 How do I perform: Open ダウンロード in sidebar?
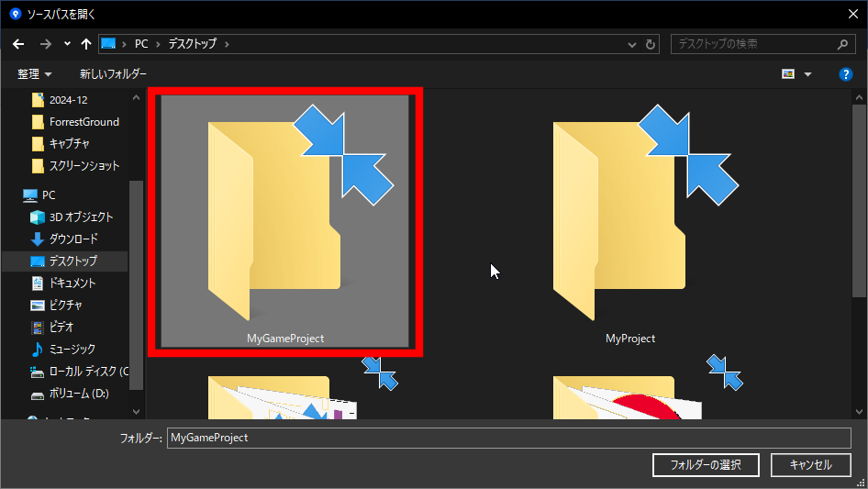73,239
